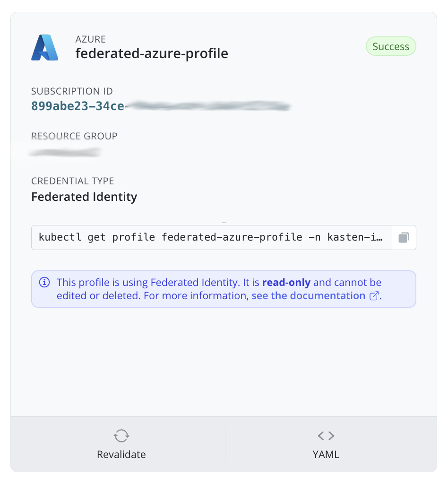Click the RESOURCE GROUP heading
Viewport: 448px width, 484px height.
click(74, 136)
